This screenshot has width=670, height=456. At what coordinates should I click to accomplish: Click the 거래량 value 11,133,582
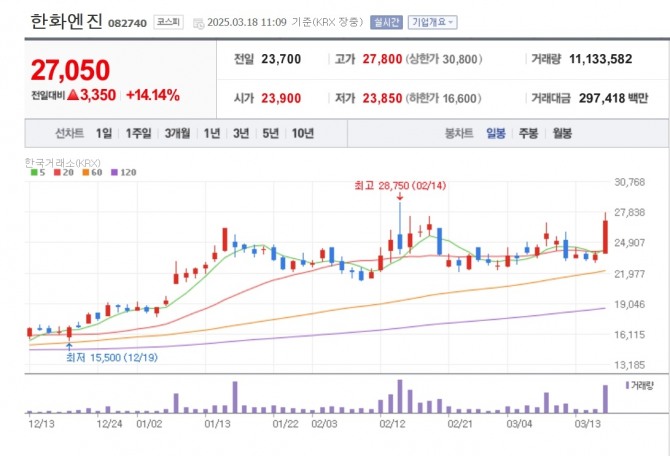click(600, 59)
